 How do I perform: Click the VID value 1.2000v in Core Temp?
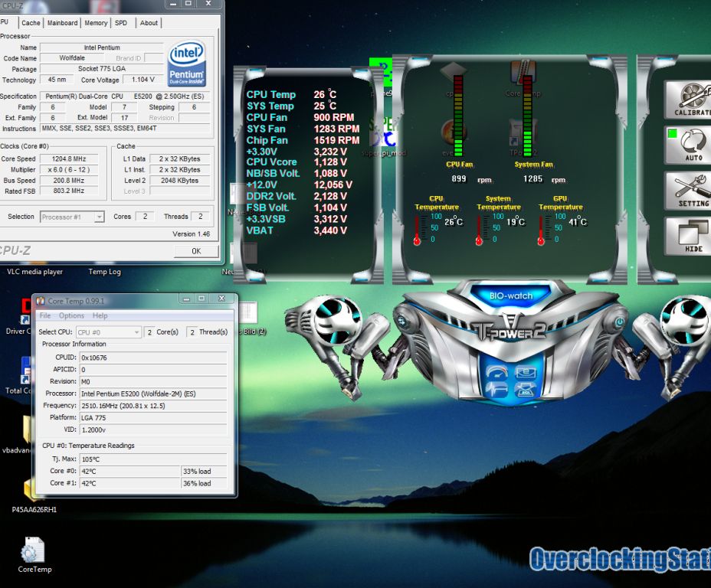coord(153,430)
